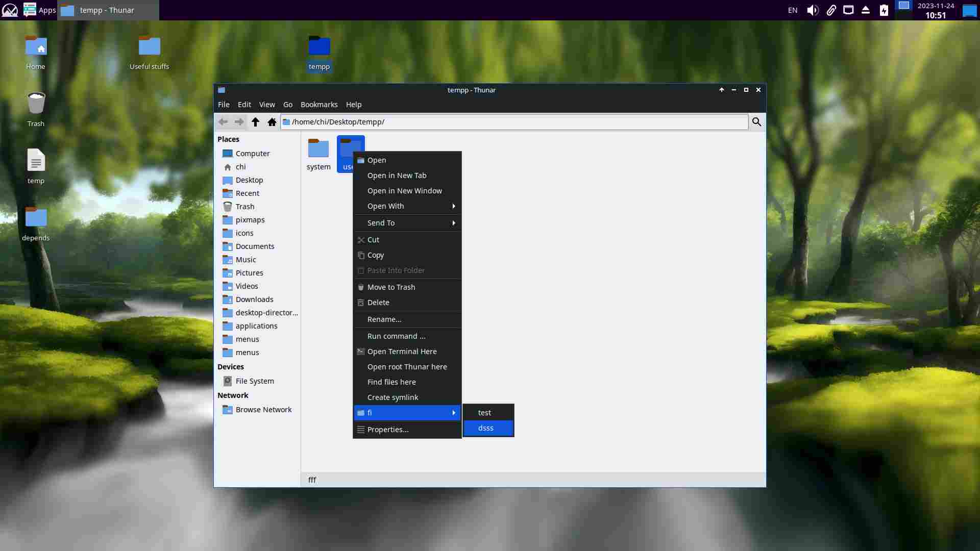This screenshot has height=551, width=980.
Task: Open the Apps menu in top panel
Action: click(40, 10)
